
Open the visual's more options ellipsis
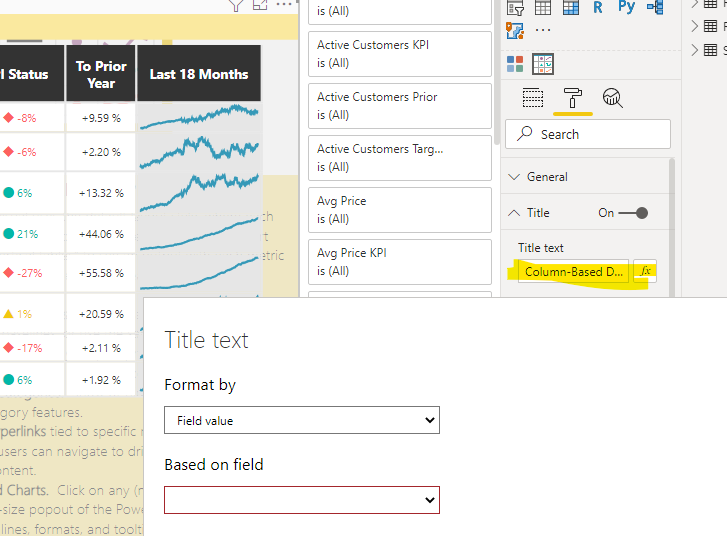pyautogui.click(x=284, y=4)
